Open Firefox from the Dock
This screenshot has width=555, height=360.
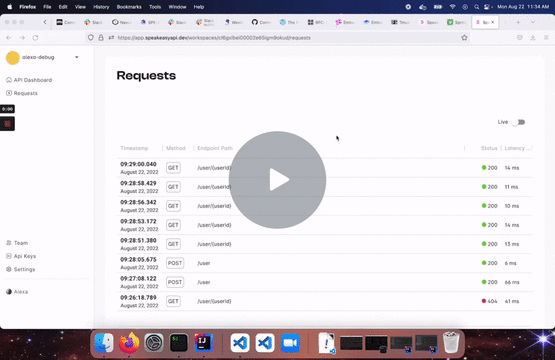pyautogui.click(x=129, y=343)
